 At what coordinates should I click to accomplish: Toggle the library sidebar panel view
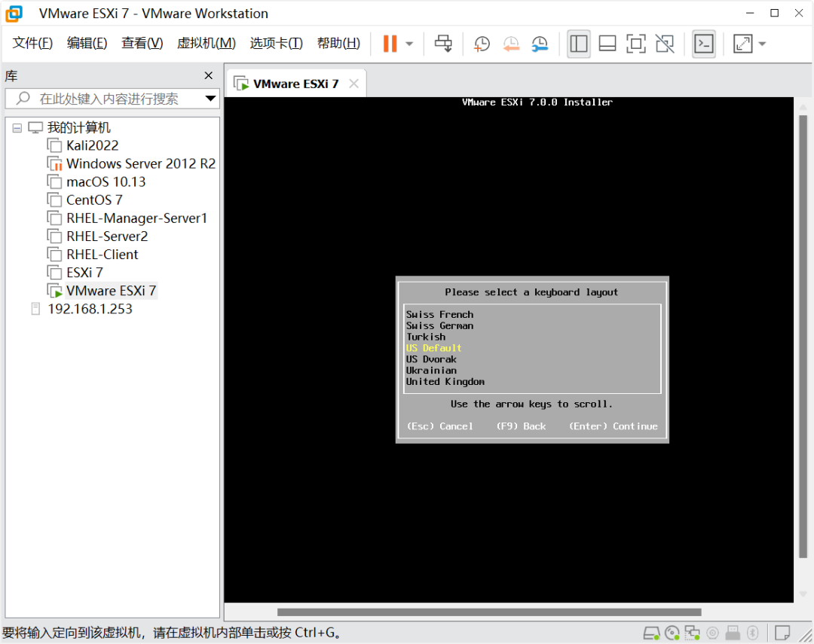pyautogui.click(x=579, y=44)
